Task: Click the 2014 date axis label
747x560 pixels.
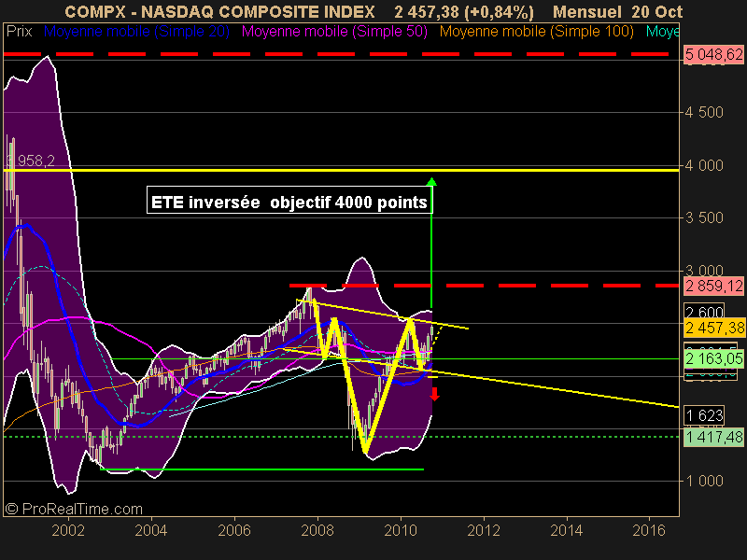Action: tap(567, 530)
